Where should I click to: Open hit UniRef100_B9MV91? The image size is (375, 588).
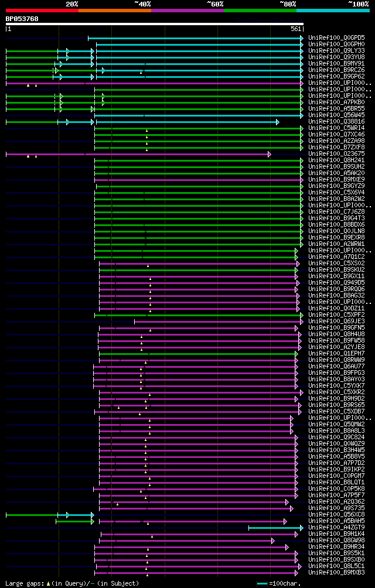tap(336, 64)
